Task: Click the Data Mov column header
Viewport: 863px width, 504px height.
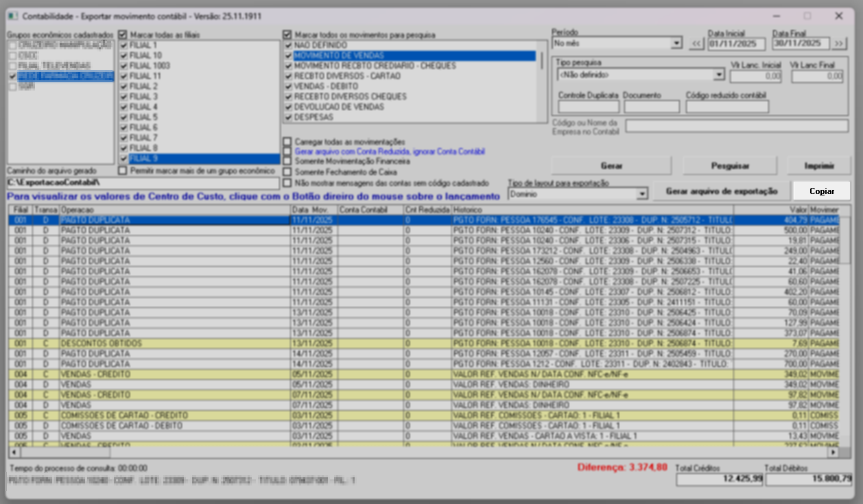Action: (x=314, y=209)
